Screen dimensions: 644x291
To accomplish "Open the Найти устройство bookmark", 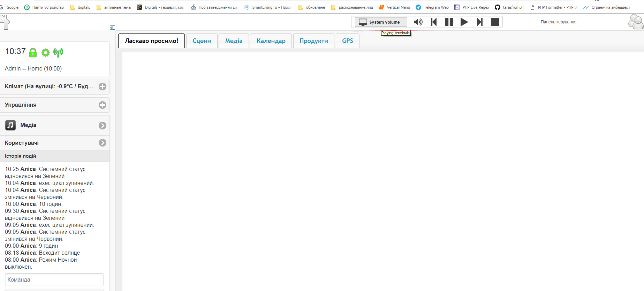I will [x=44, y=7].
